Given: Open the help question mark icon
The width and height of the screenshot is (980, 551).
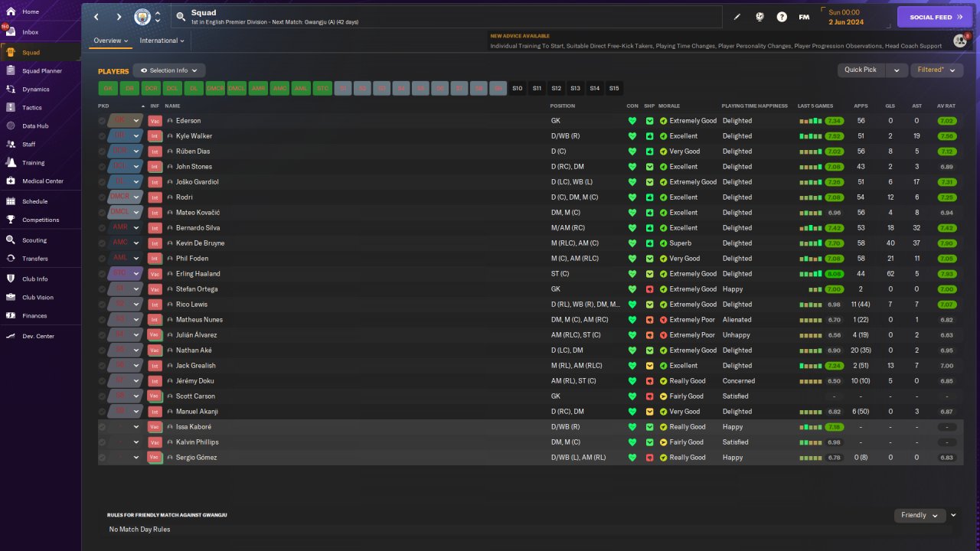Looking at the screenshot, I should pos(782,17).
